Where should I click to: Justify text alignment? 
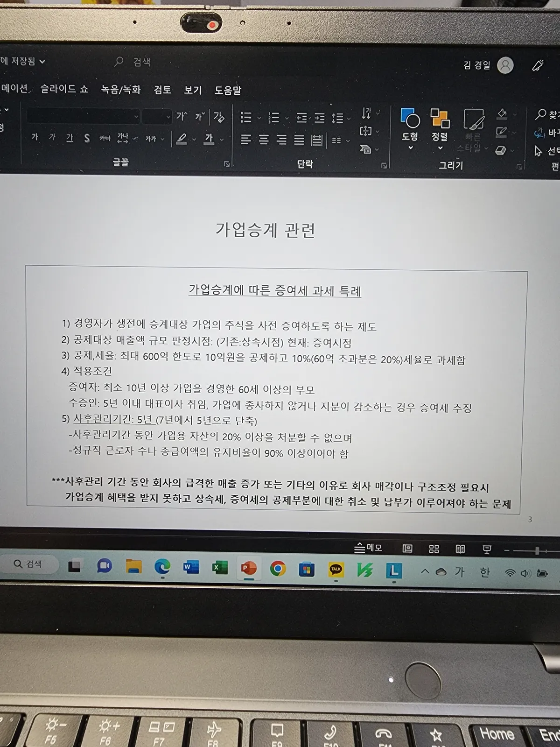point(299,140)
